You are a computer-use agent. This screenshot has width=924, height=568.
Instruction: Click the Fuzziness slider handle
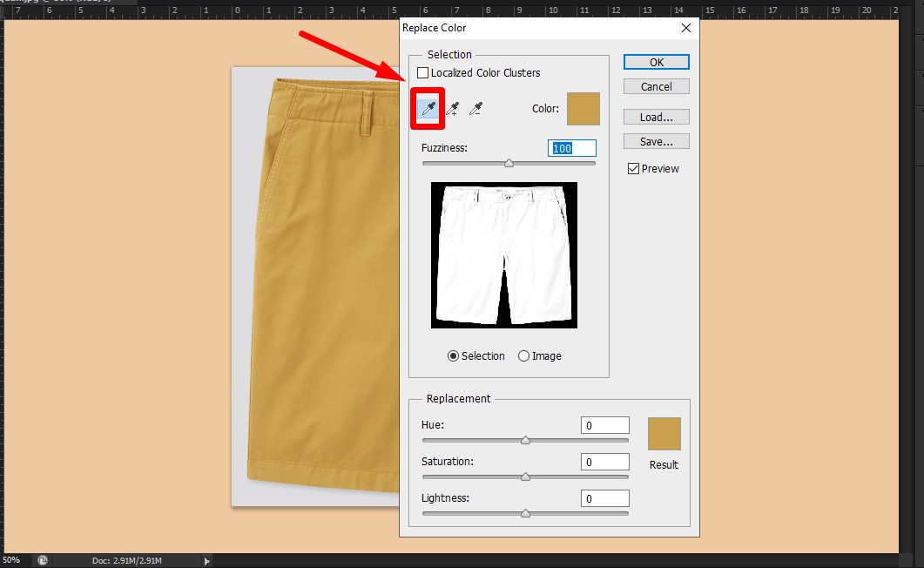click(x=509, y=162)
